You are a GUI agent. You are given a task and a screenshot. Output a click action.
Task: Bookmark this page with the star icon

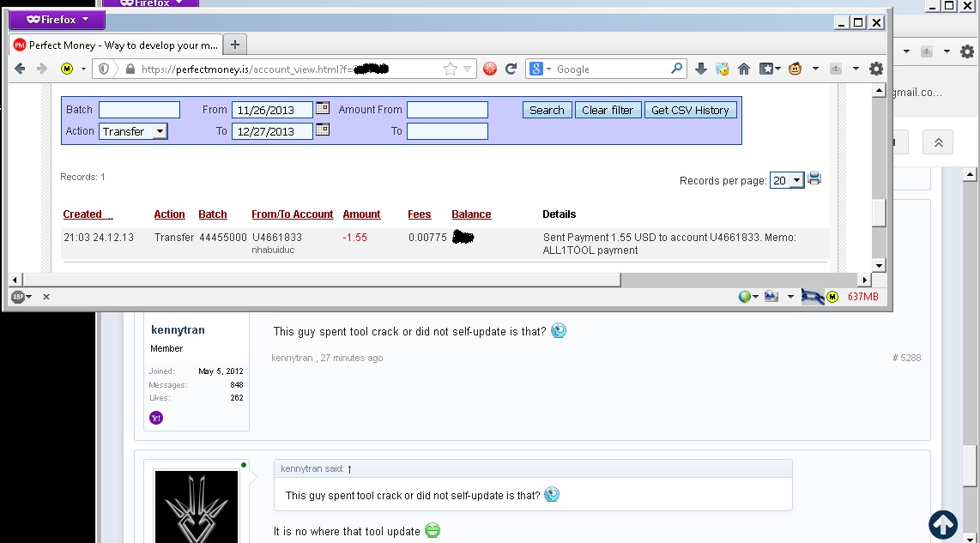(450, 69)
